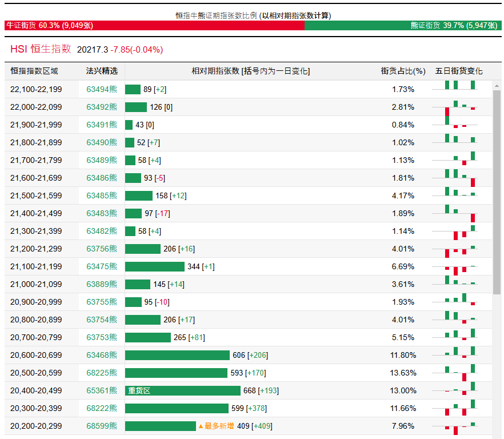Click the 相对期指张数 column header

251,71
